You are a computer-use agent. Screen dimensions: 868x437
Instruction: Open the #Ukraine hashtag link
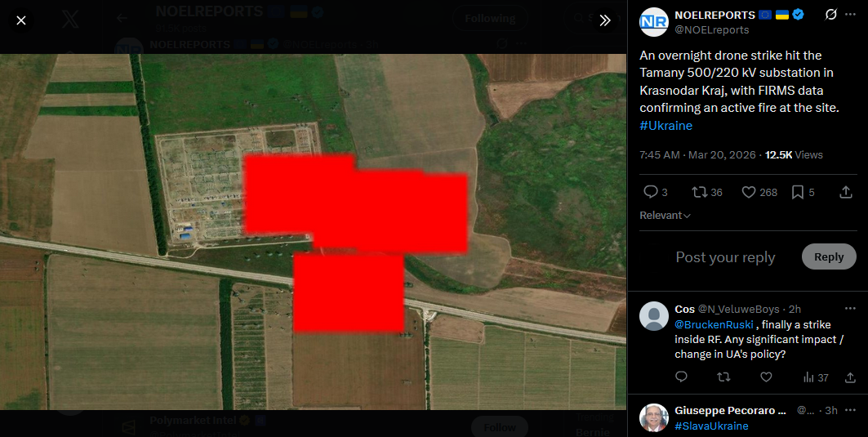[x=665, y=126]
